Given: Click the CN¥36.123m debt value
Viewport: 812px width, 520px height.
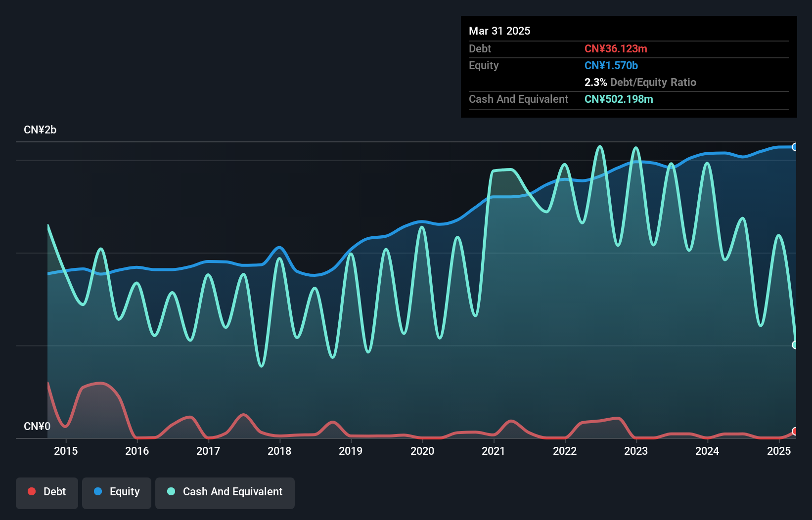Looking at the screenshot, I should 616,48.
